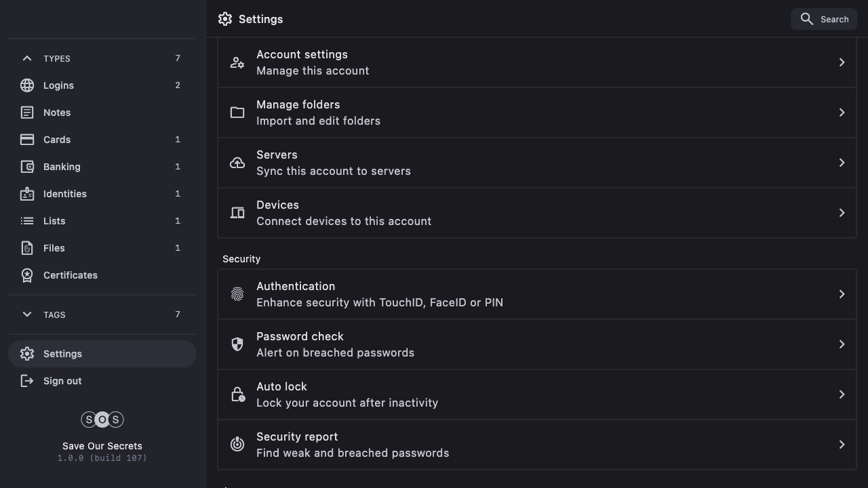Click the Banking wallet icon
Viewport: 868px width, 488px height.
coord(27,167)
